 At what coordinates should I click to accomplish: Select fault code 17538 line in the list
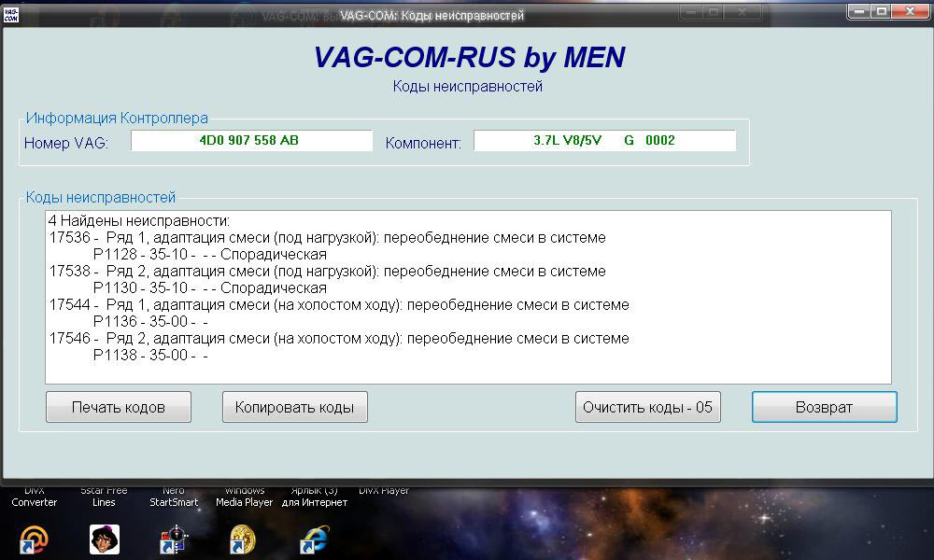327,272
